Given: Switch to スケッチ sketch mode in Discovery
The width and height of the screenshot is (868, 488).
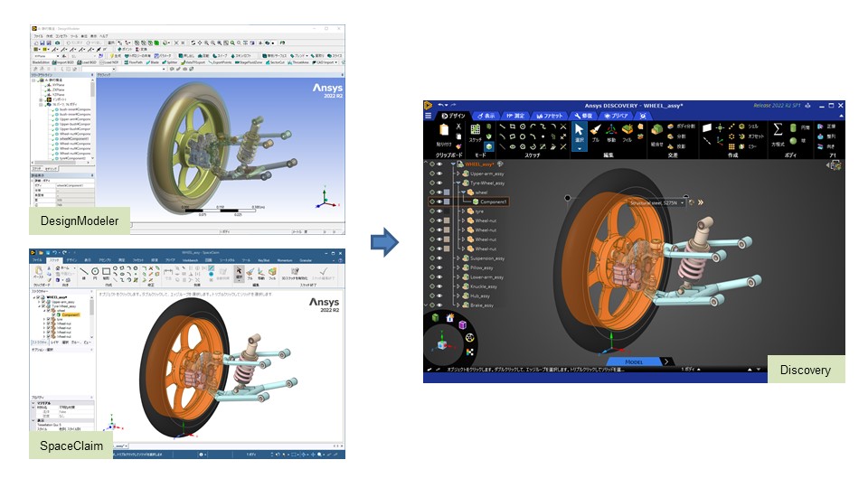Looking at the screenshot, I should point(476,133).
